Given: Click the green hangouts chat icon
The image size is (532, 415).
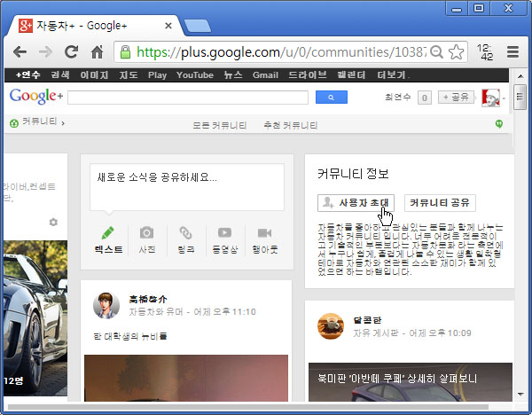Looking at the screenshot, I should (x=498, y=124).
